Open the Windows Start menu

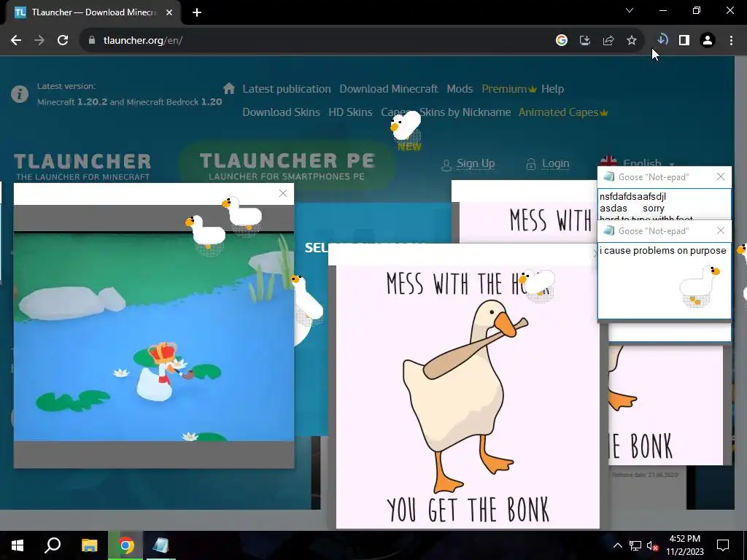click(18, 545)
